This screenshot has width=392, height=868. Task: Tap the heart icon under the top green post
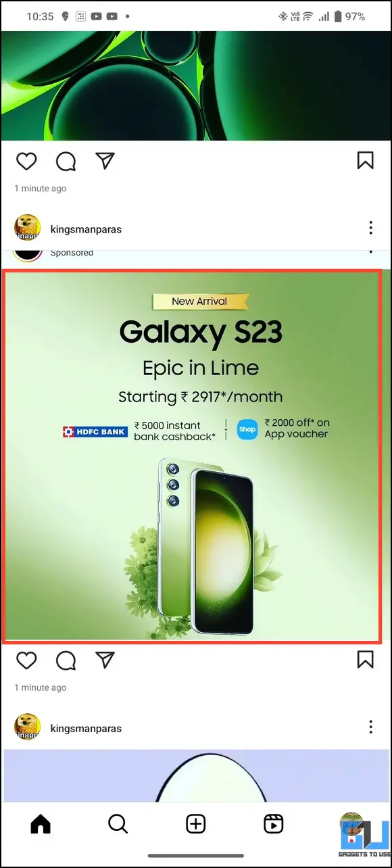click(x=26, y=161)
